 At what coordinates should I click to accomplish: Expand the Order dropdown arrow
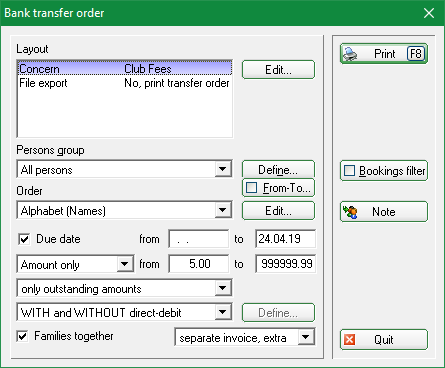(222, 210)
